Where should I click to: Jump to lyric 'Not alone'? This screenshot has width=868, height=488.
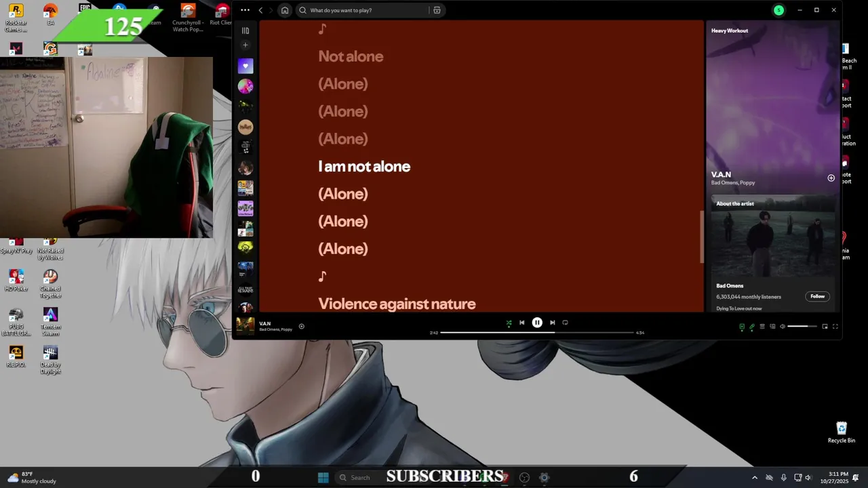tap(351, 56)
